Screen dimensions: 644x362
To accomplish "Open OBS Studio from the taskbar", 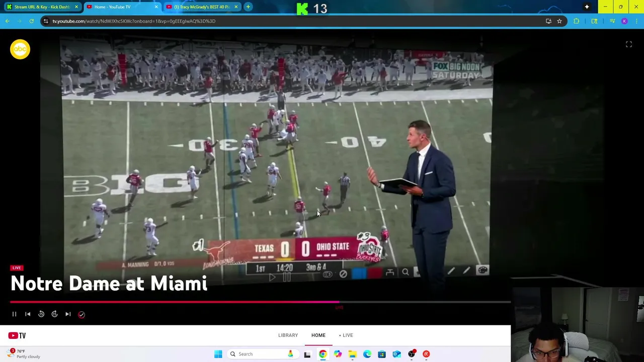I will coord(412,354).
